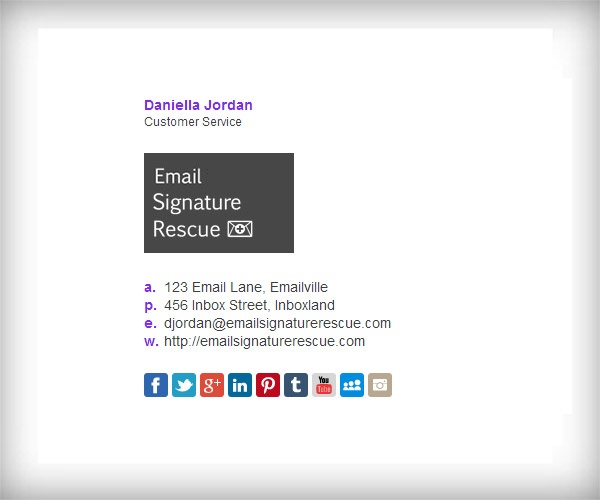This screenshot has width=600, height=500.
Task: Click the Customer Service job title
Action: 193,122
